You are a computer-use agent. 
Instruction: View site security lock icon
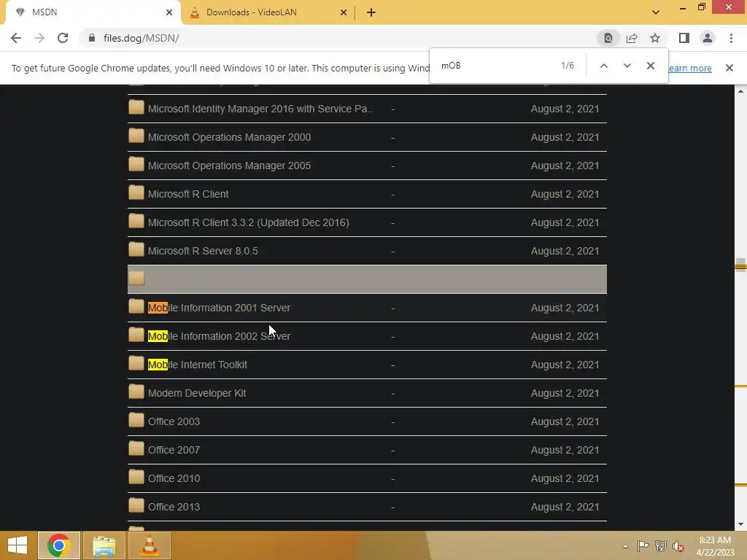click(x=92, y=38)
